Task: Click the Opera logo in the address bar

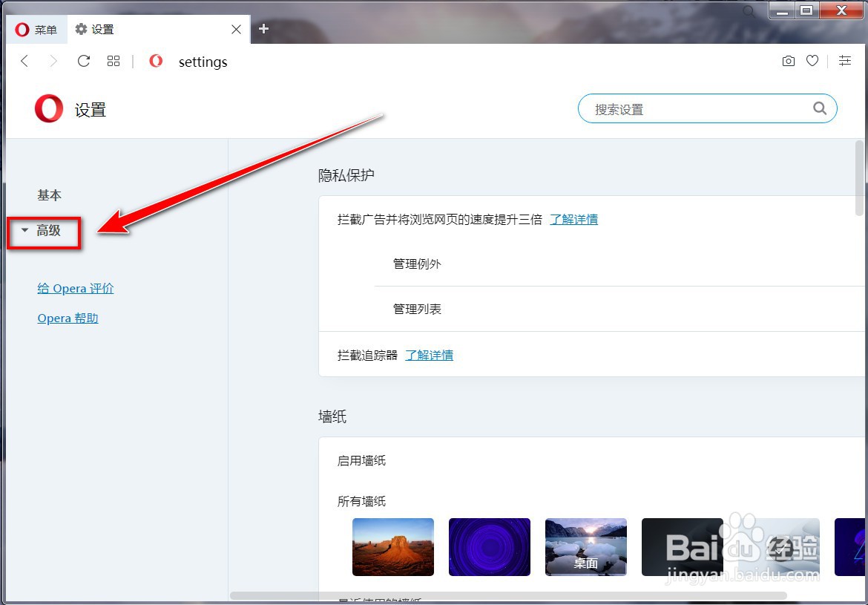Action: pos(156,62)
